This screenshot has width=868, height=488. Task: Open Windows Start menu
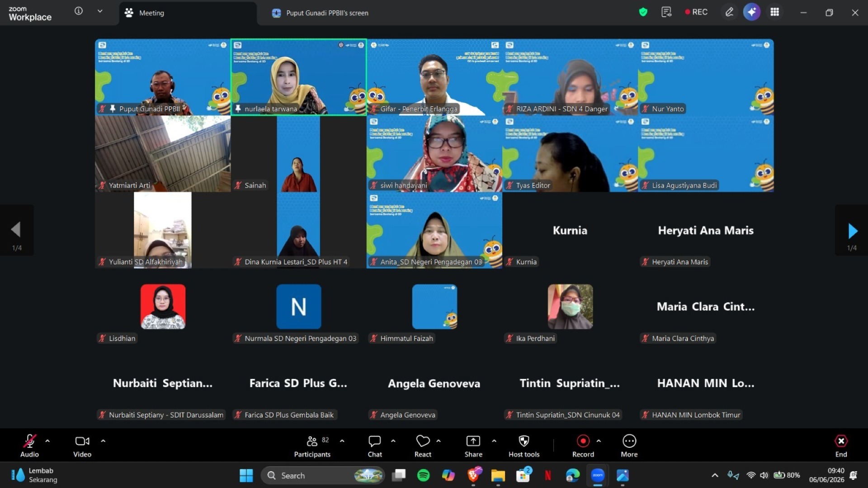point(246,475)
